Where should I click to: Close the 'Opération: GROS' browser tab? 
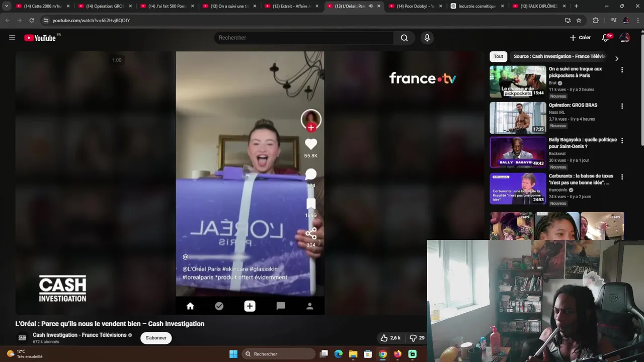point(130,6)
